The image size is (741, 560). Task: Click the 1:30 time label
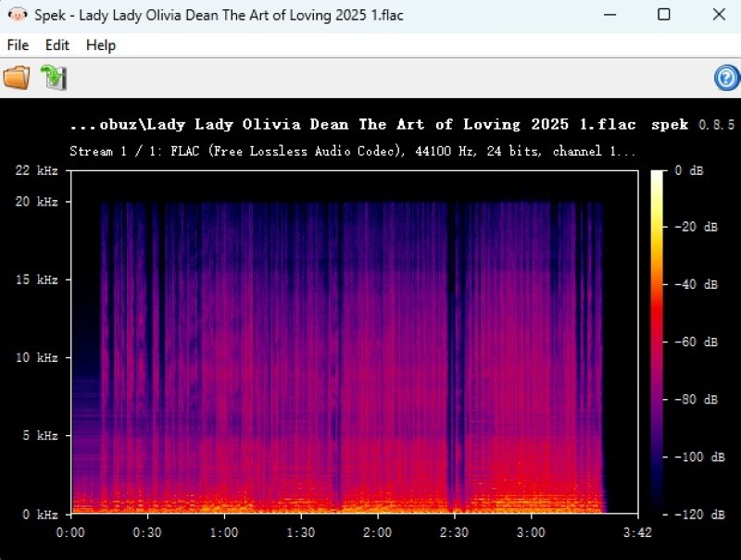[301, 532]
